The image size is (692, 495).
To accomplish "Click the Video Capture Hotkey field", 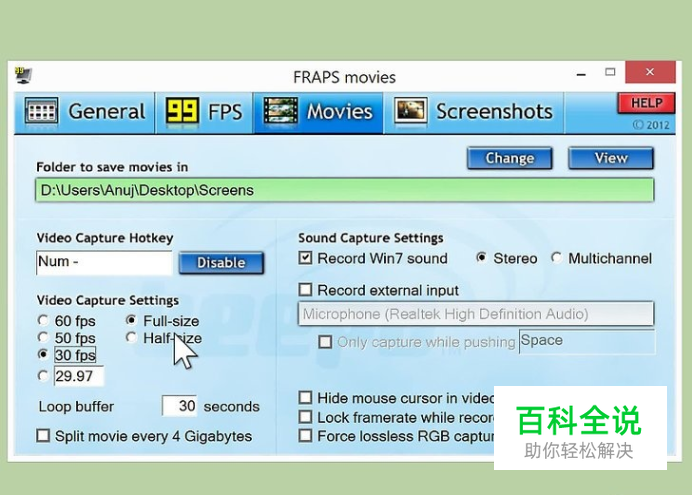I will [104, 262].
